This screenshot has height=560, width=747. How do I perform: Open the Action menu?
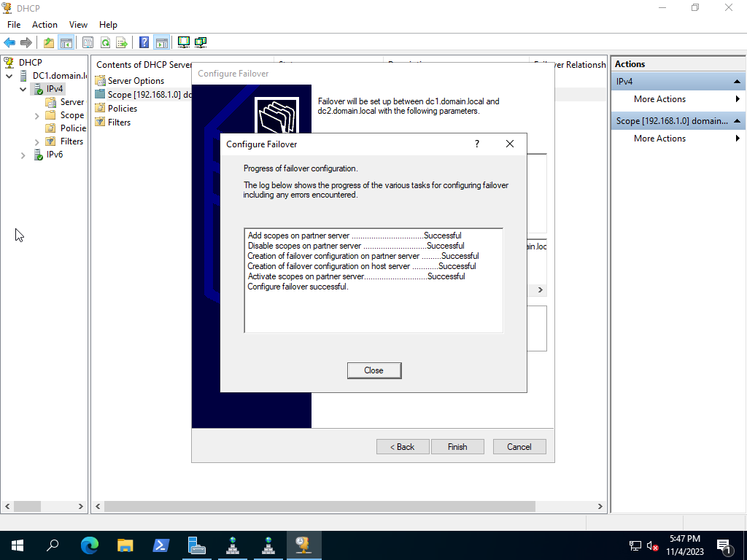point(44,24)
